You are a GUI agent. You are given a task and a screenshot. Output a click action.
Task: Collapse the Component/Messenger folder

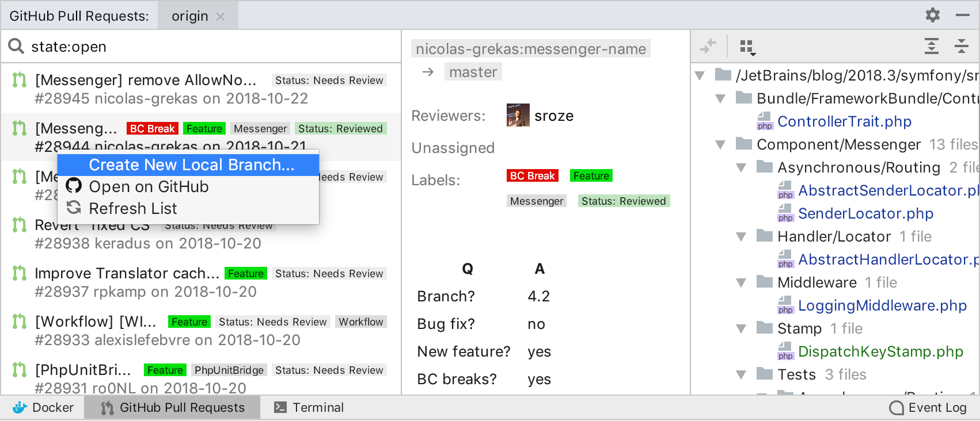[720, 145]
